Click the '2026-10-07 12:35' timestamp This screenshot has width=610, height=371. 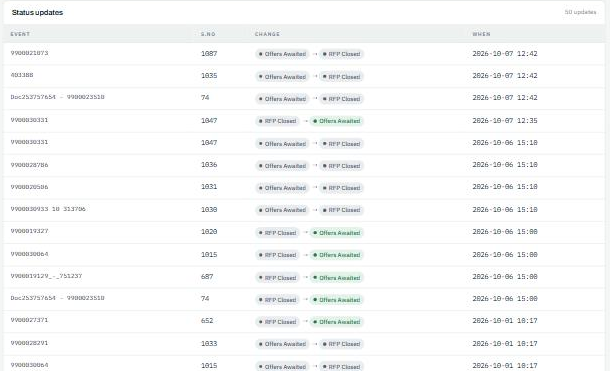coord(505,121)
